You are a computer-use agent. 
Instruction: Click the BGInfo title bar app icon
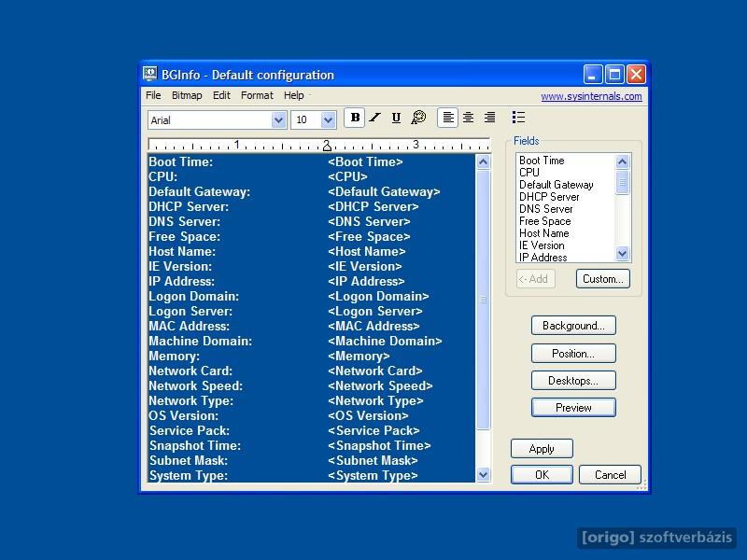coord(149,74)
